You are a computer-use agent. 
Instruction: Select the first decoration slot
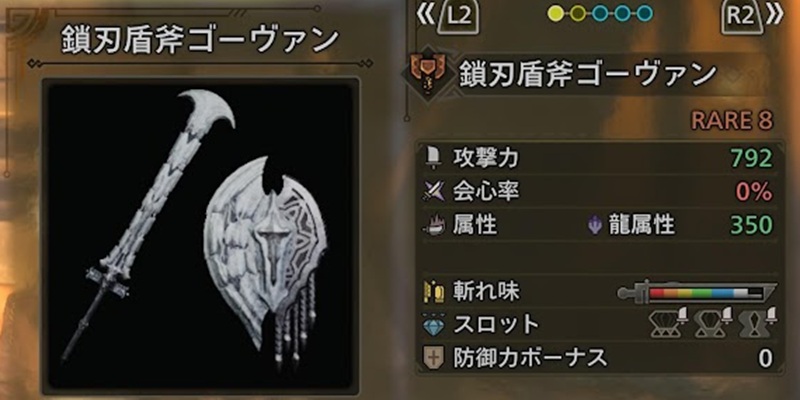click(x=669, y=323)
